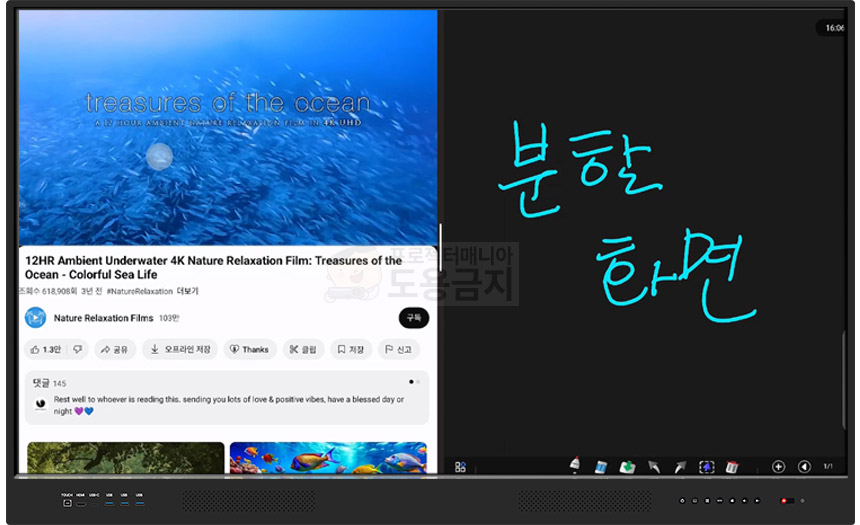Select the blue eraser tool
860x525 pixels.
601,467
